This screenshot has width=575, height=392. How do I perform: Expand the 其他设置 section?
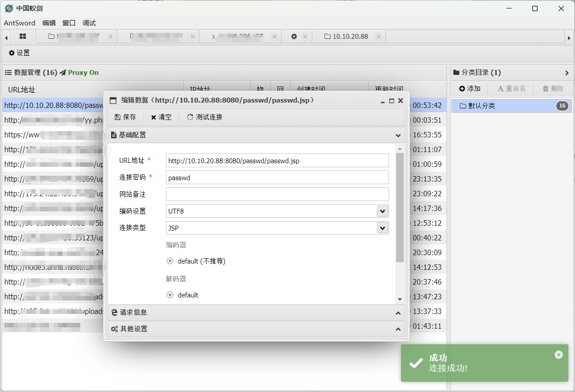click(x=398, y=330)
